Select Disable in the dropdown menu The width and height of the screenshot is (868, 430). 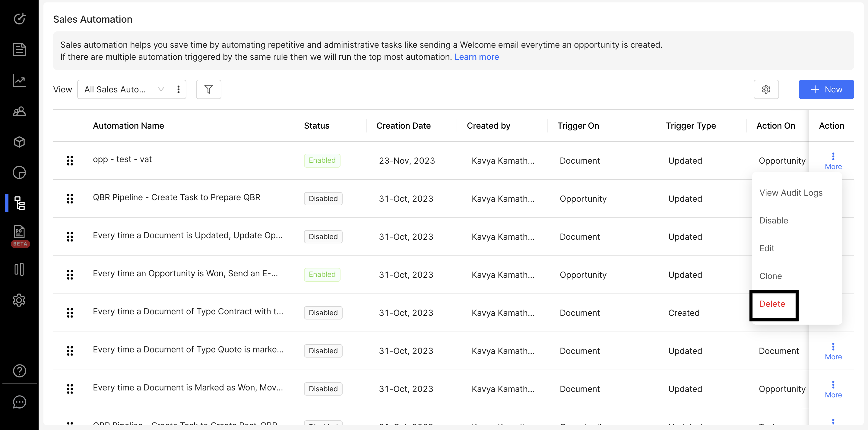click(773, 220)
